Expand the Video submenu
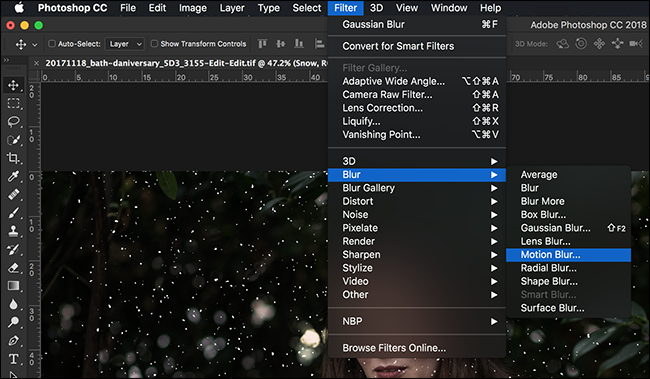Image resolution: width=650 pixels, height=379 pixels. coord(417,281)
